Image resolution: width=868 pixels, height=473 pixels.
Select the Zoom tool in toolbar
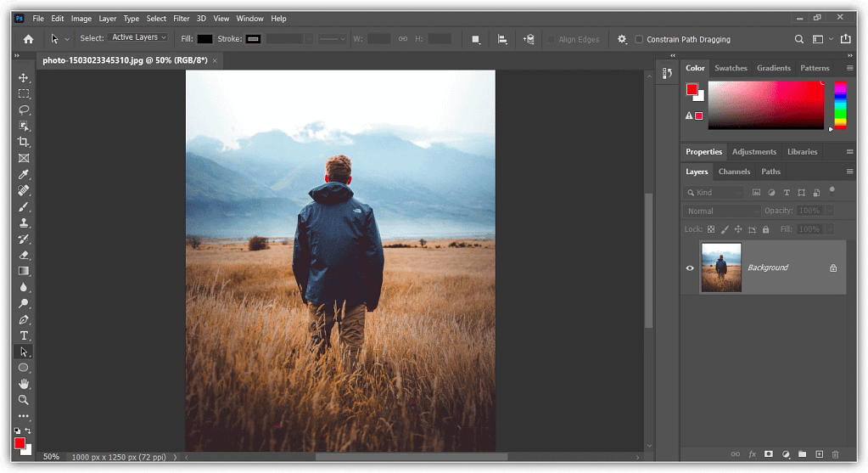pyautogui.click(x=24, y=400)
